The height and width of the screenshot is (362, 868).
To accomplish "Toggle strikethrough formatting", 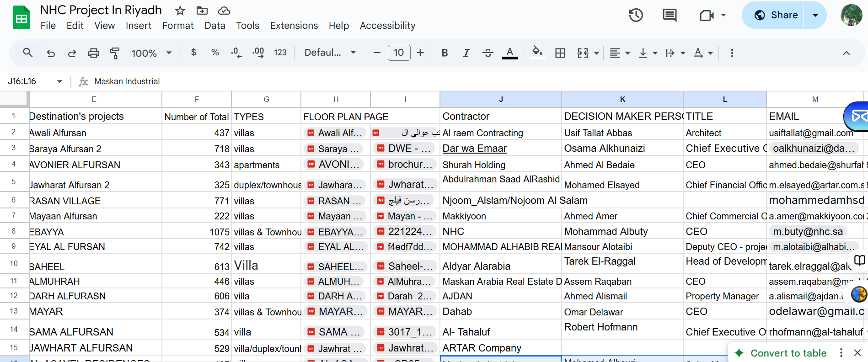I will (488, 53).
